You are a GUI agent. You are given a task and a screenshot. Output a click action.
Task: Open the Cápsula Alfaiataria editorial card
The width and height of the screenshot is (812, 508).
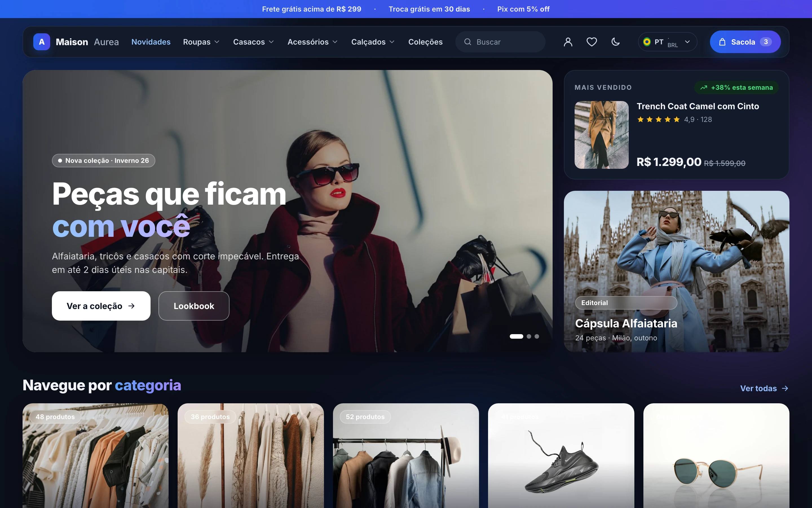(x=676, y=271)
